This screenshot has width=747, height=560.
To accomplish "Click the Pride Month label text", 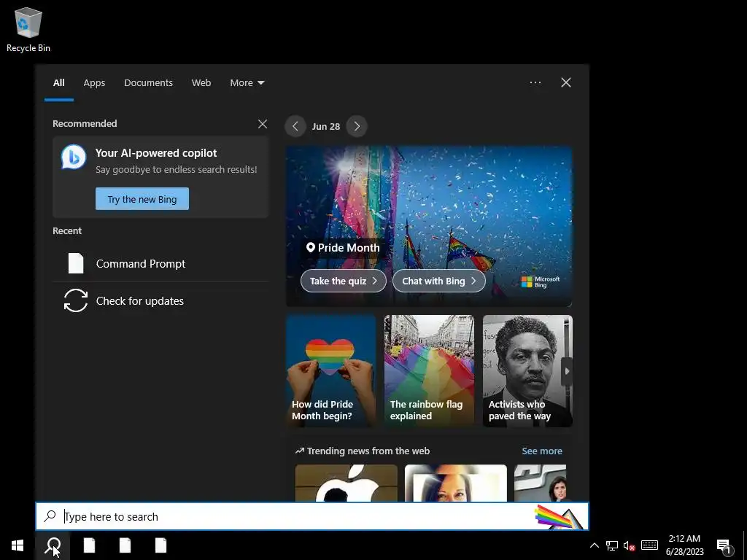I will coord(349,248).
